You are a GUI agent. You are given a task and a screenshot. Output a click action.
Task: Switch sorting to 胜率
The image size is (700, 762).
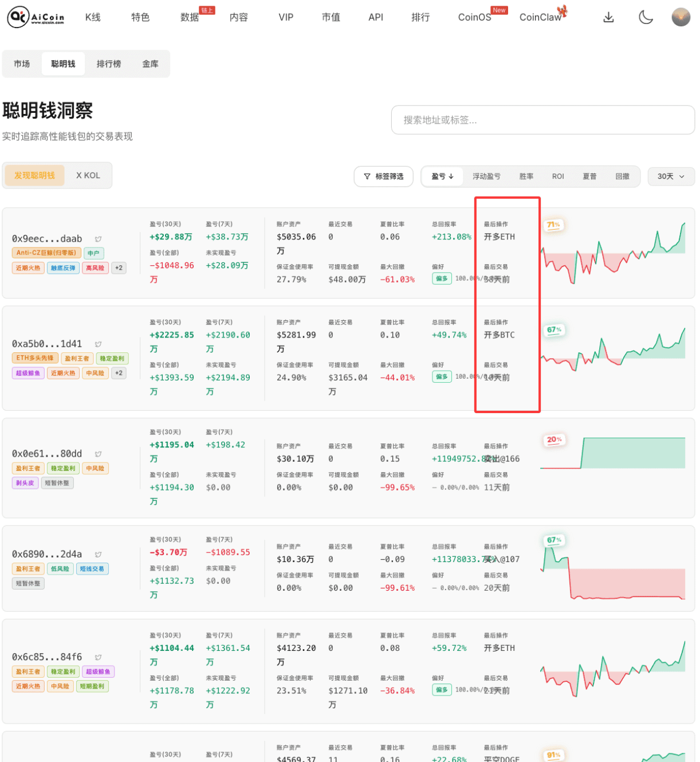pyautogui.click(x=526, y=176)
